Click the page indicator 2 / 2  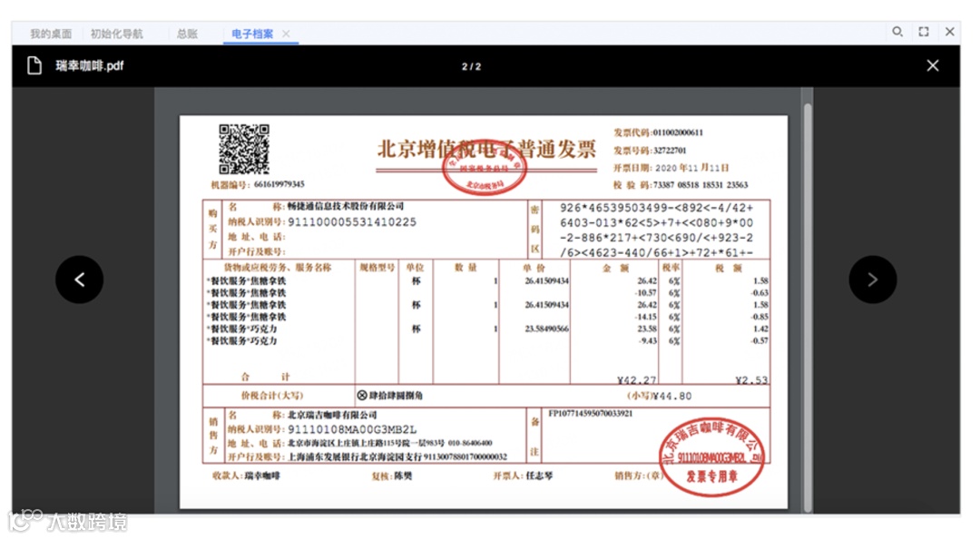coord(471,66)
